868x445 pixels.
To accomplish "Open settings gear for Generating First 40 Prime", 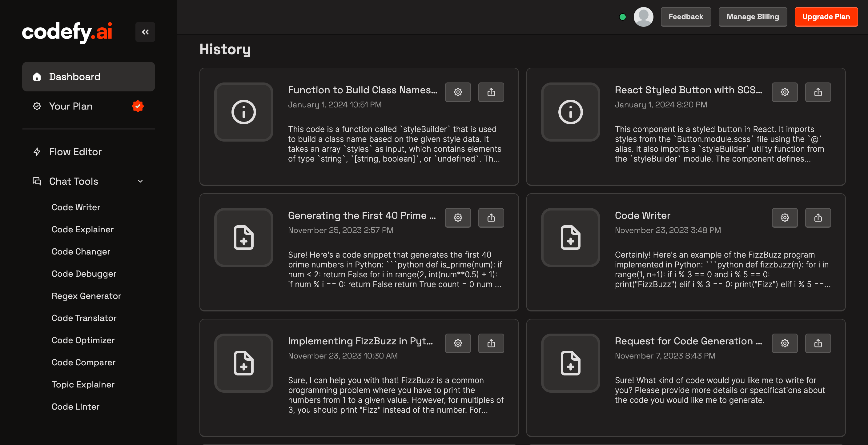I will pyautogui.click(x=458, y=218).
